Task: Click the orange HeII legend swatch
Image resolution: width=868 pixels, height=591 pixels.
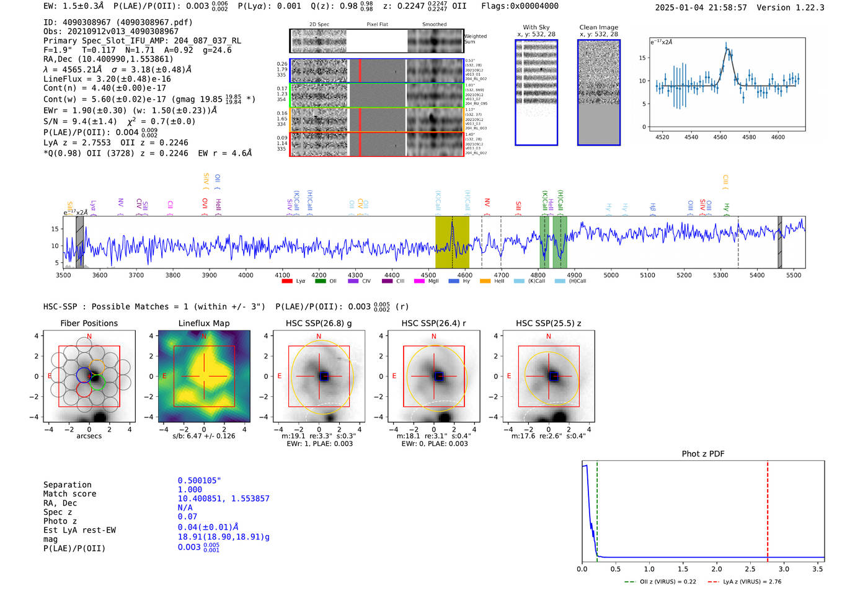Action: 485,281
